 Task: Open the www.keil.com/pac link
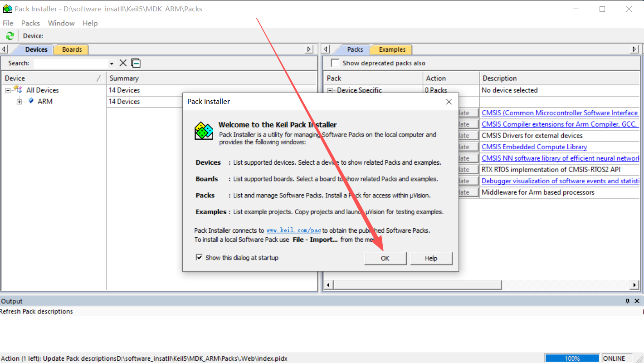tap(293, 231)
